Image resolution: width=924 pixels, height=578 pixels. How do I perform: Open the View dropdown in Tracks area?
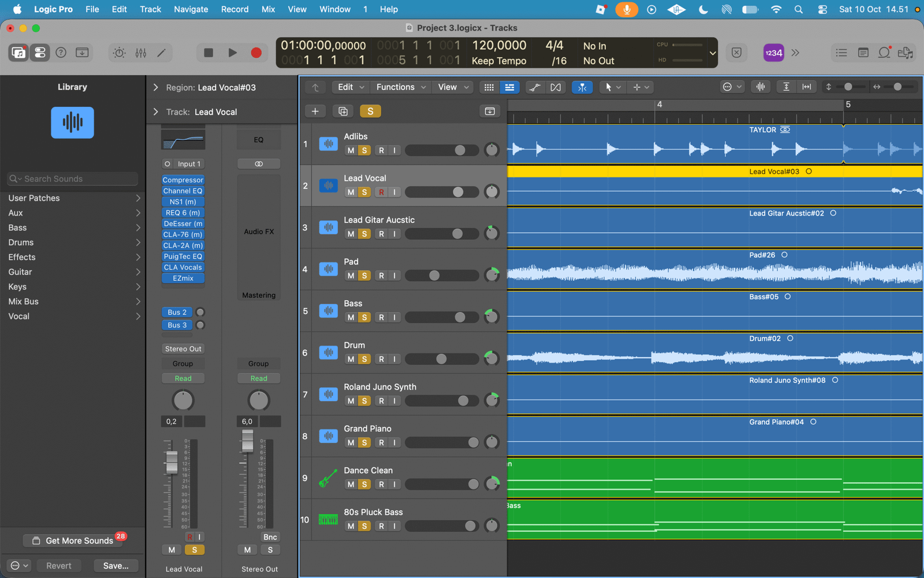tap(453, 87)
